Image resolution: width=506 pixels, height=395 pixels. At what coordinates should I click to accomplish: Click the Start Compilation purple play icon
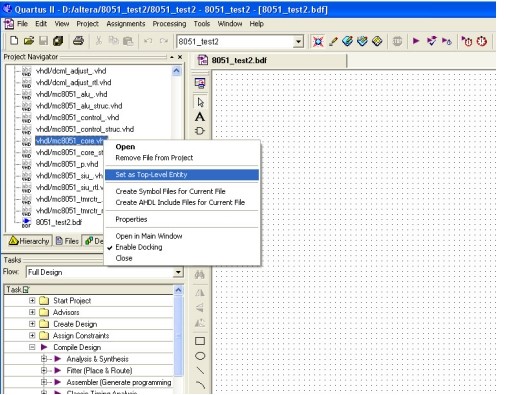[416, 41]
